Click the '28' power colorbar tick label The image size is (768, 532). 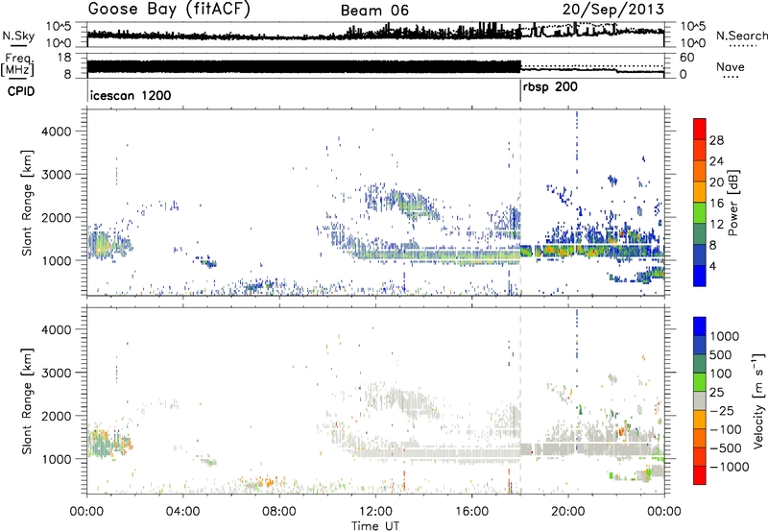click(x=716, y=140)
